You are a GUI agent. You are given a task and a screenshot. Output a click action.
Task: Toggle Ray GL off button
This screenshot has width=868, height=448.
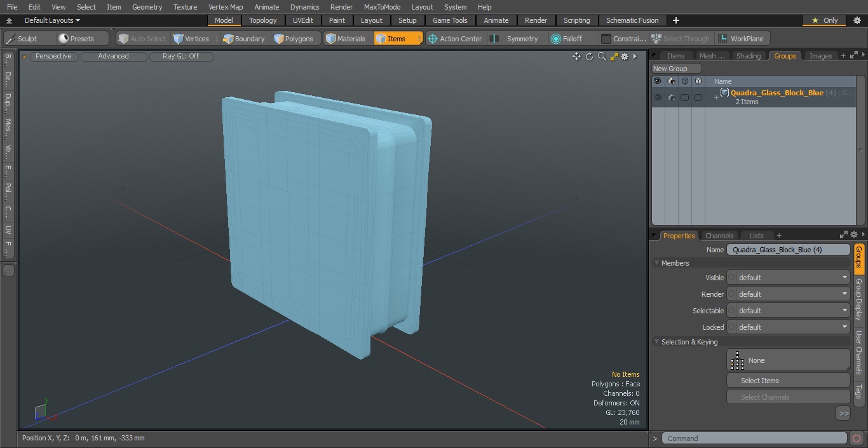180,57
